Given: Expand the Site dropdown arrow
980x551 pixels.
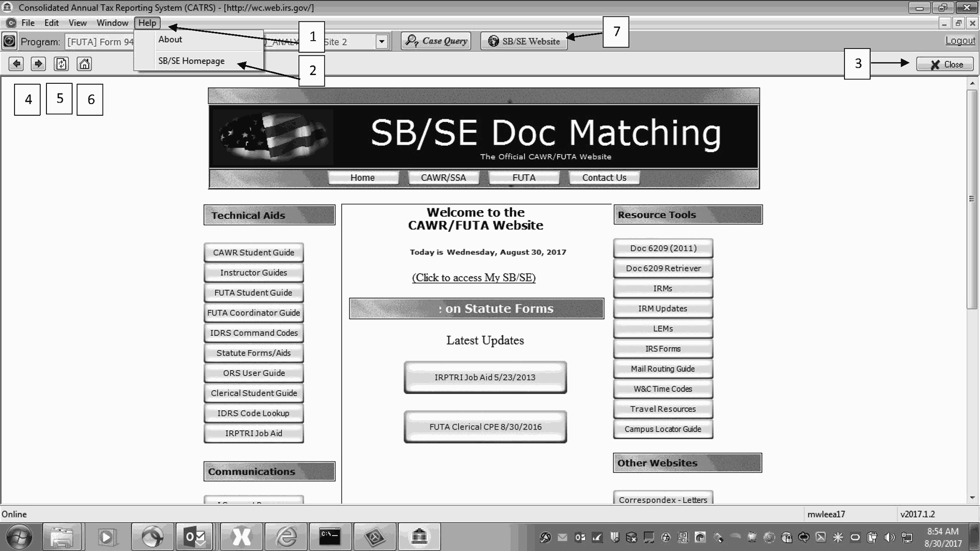Looking at the screenshot, I should (382, 42).
